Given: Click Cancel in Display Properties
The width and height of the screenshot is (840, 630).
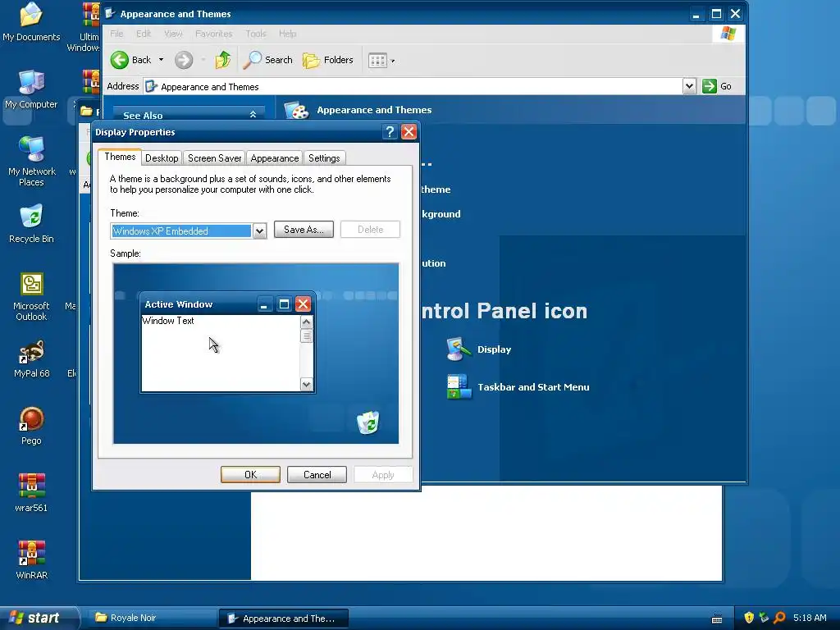Looking at the screenshot, I should (317, 475).
